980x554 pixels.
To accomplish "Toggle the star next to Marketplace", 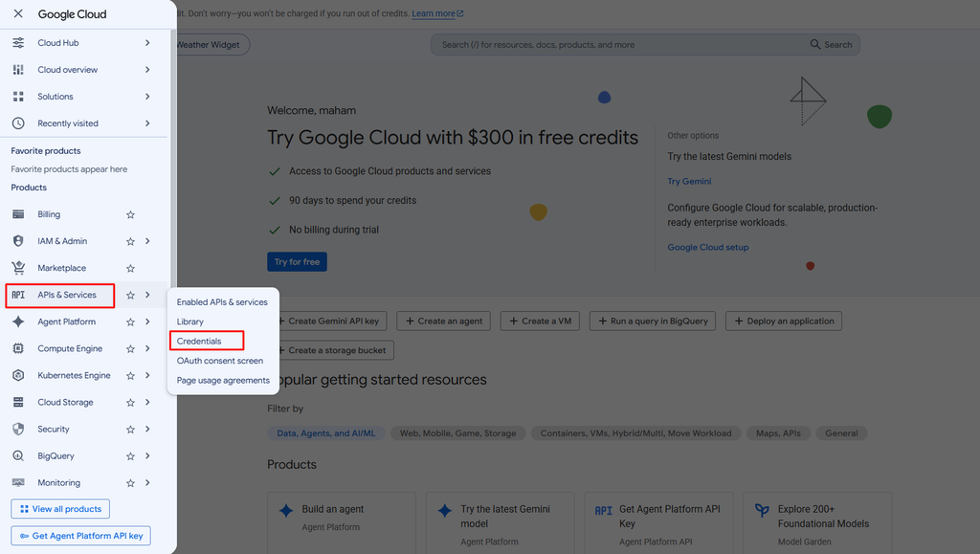I will click(130, 268).
